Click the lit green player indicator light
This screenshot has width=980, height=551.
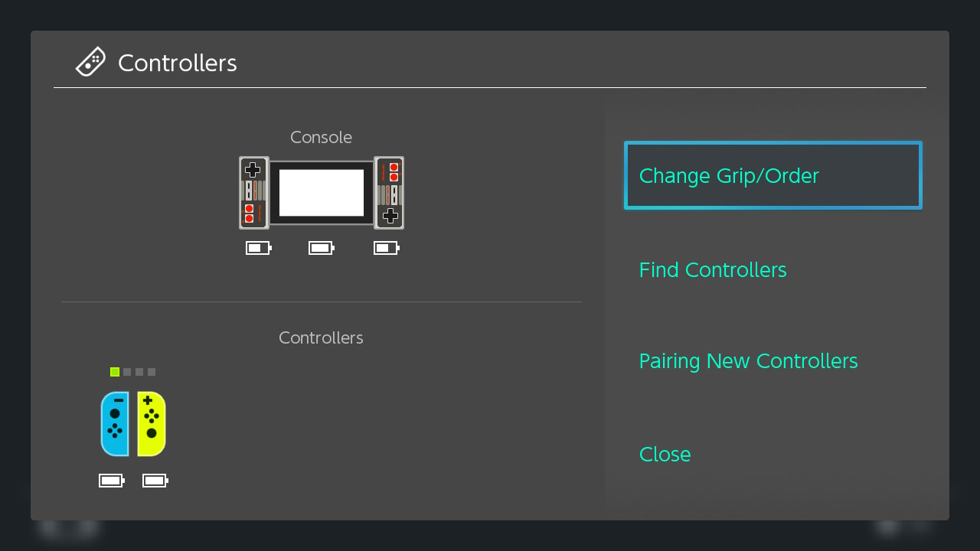click(115, 372)
